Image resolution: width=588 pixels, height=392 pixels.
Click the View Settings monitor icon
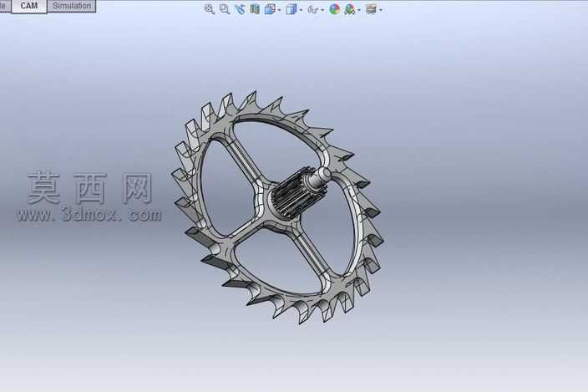coord(371,9)
